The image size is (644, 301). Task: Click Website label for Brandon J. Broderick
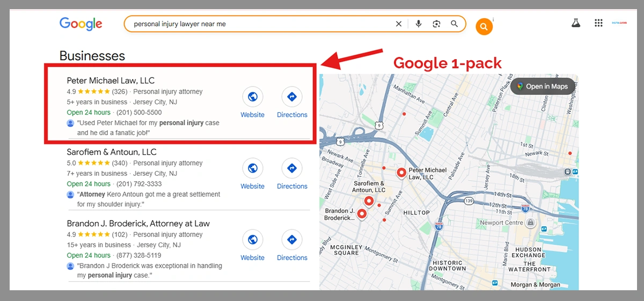(252, 258)
